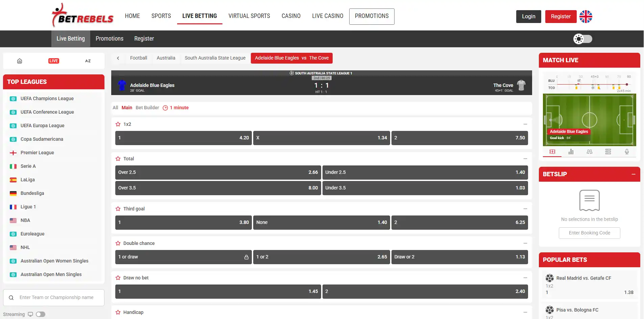Open lineups icon in Match Live
The height and width of the screenshot is (319, 644).
(x=590, y=152)
